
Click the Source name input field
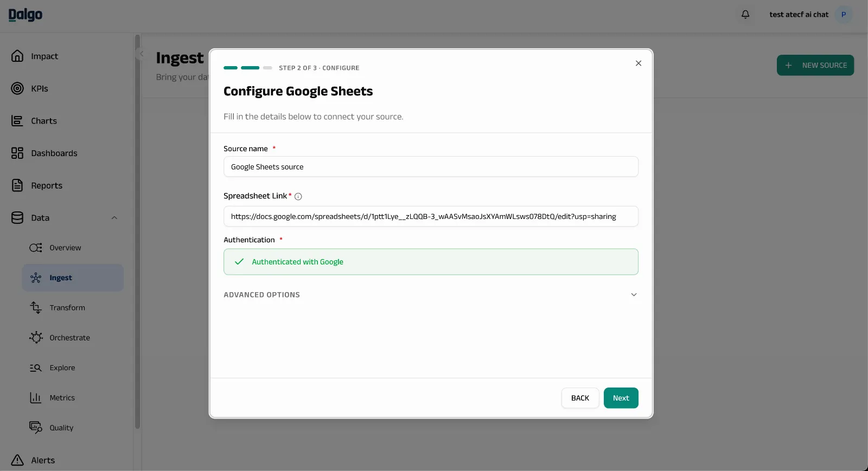coord(431,166)
